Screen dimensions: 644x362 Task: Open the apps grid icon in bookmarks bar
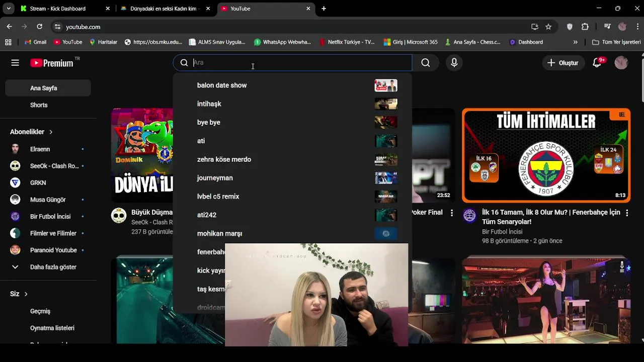point(8,42)
